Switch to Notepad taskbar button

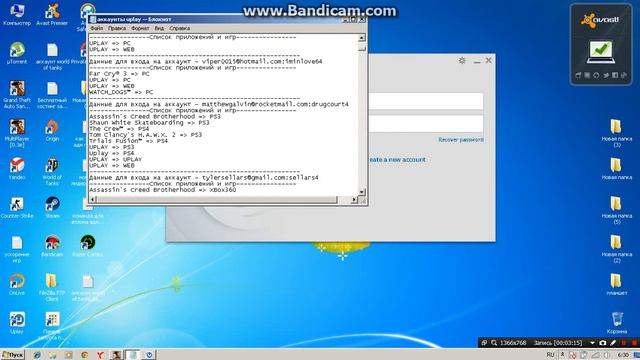[x=132, y=355]
